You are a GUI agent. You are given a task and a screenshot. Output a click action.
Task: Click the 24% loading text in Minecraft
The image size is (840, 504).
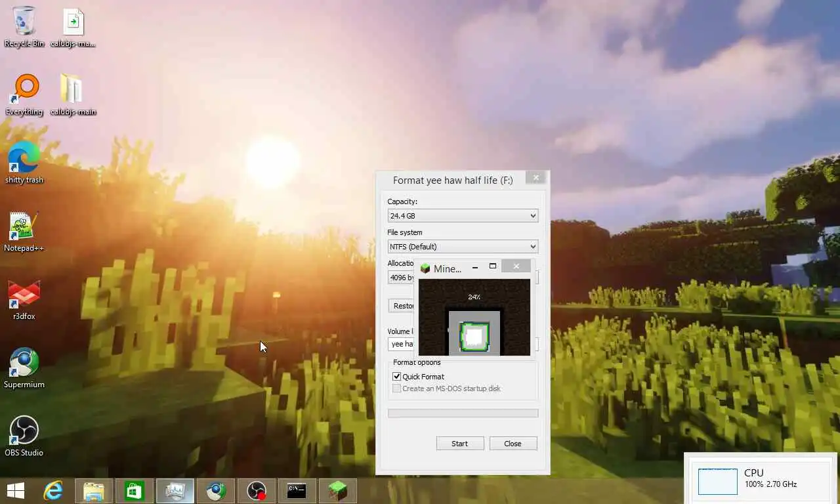tap(474, 297)
